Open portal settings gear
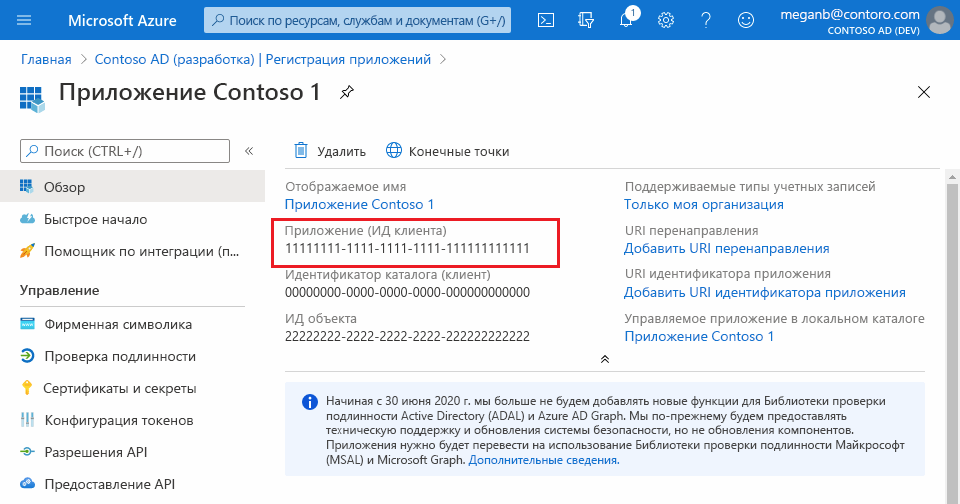The height and width of the screenshot is (504, 960). [666, 20]
